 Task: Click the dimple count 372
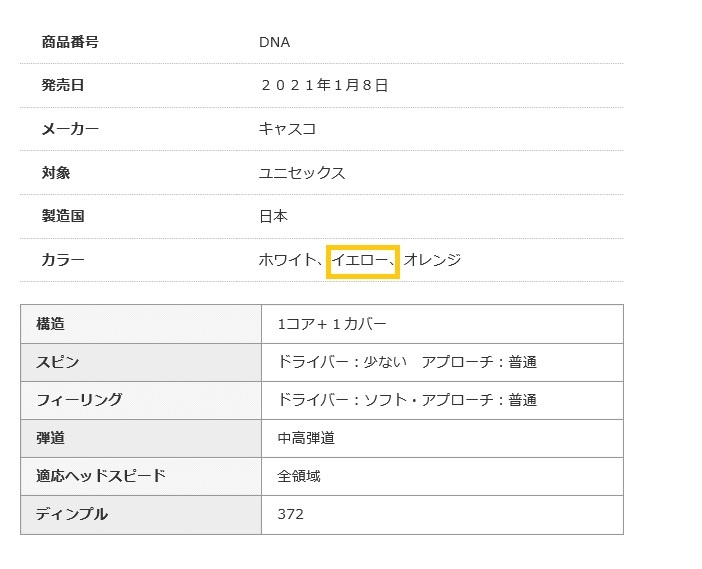tap(290, 514)
